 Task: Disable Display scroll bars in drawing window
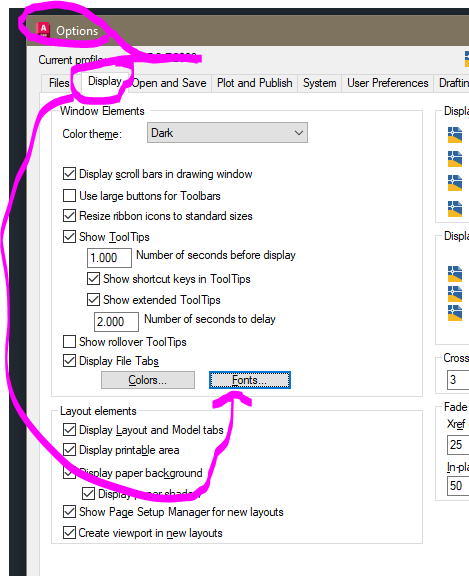coord(69,173)
